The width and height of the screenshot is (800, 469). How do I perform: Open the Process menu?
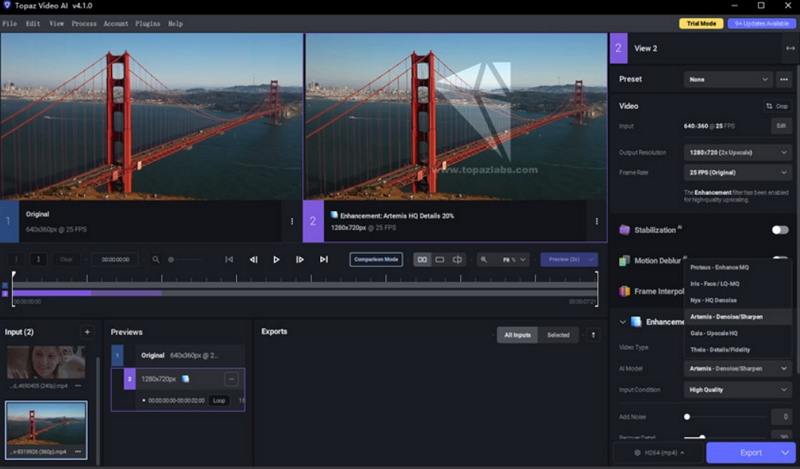pos(84,23)
